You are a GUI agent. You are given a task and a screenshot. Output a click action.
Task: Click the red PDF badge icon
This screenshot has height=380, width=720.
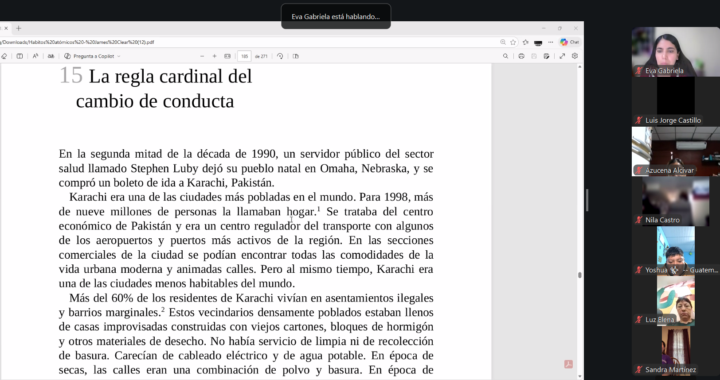(x=568, y=364)
